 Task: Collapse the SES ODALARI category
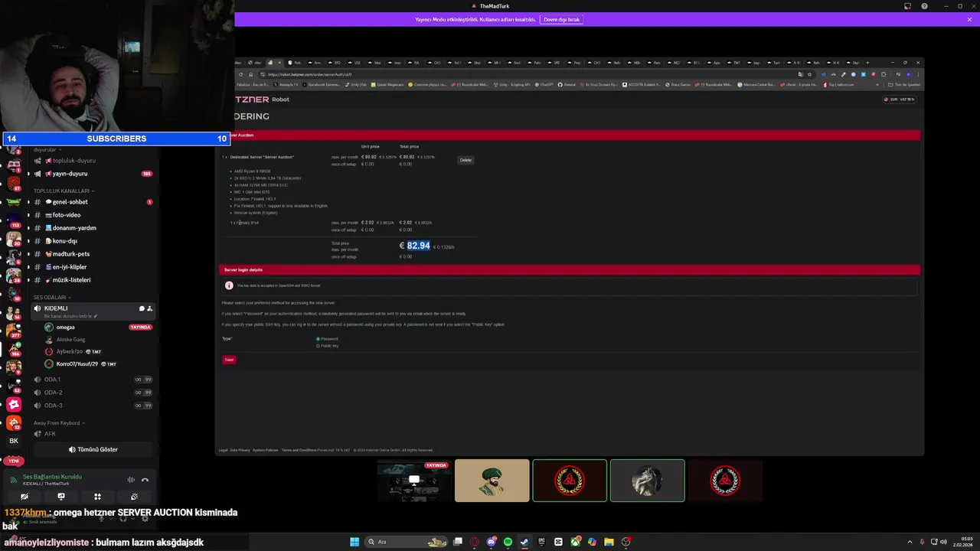click(x=52, y=297)
